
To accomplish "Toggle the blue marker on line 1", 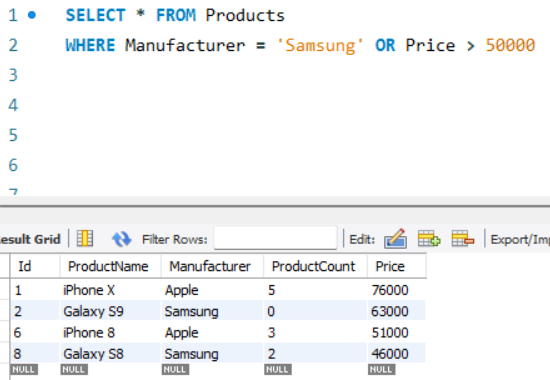I will point(32,15).
